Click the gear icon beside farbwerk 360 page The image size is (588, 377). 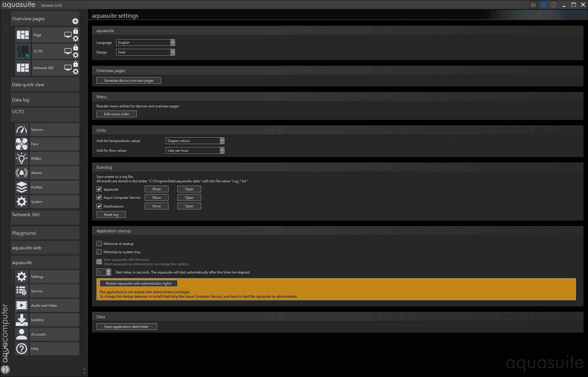(76, 71)
